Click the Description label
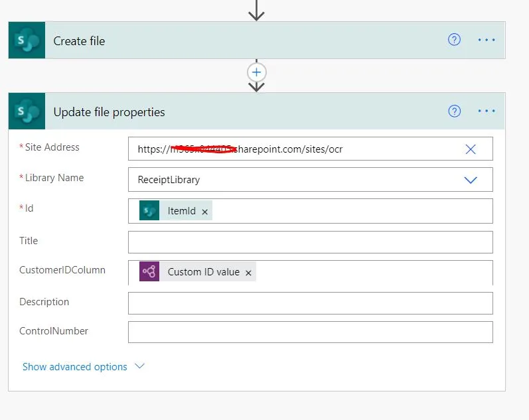The height and width of the screenshot is (420, 529). point(44,302)
